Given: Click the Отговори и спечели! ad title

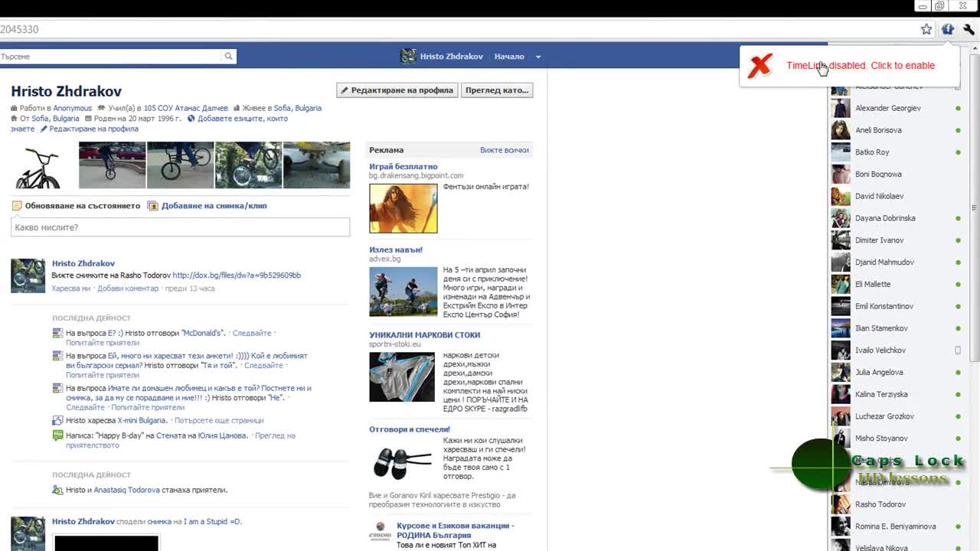Looking at the screenshot, I should pyautogui.click(x=410, y=430).
